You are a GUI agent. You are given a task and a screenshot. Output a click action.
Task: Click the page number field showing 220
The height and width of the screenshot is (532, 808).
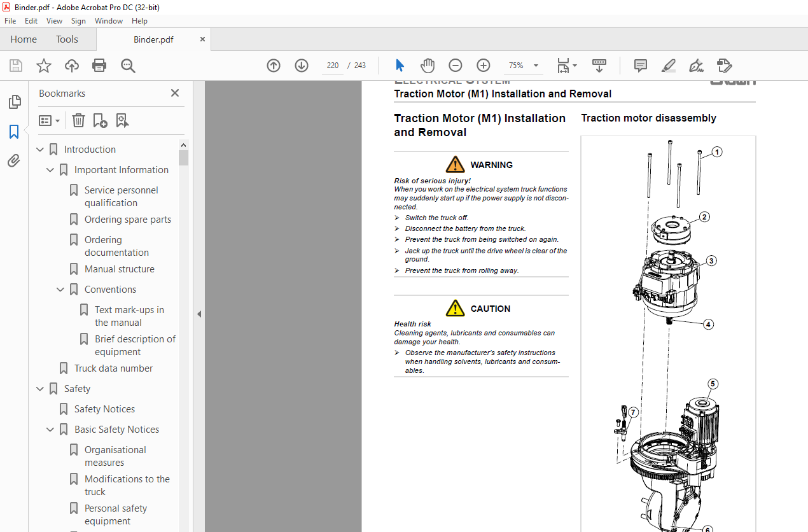pyautogui.click(x=332, y=66)
